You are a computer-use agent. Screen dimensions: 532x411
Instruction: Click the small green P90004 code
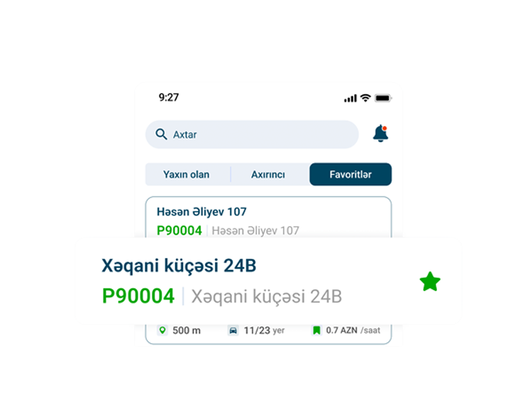[x=179, y=231]
